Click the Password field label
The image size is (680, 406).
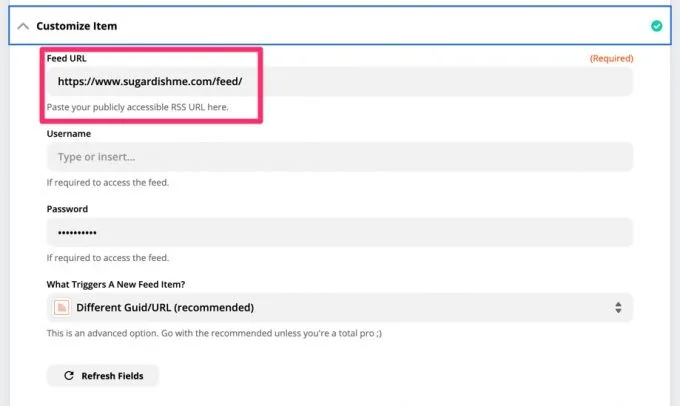click(x=67, y=209)
